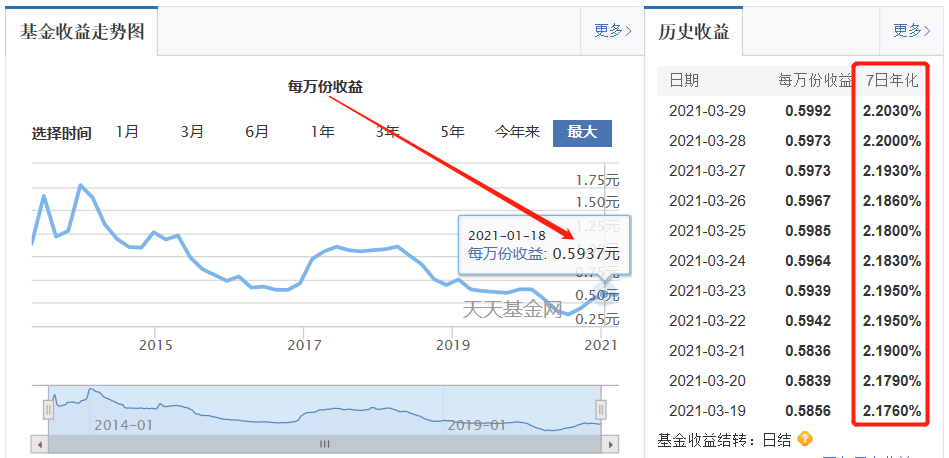Open 更多 link beside 历史收益
The image size is (949, 458).
[912, 31]
